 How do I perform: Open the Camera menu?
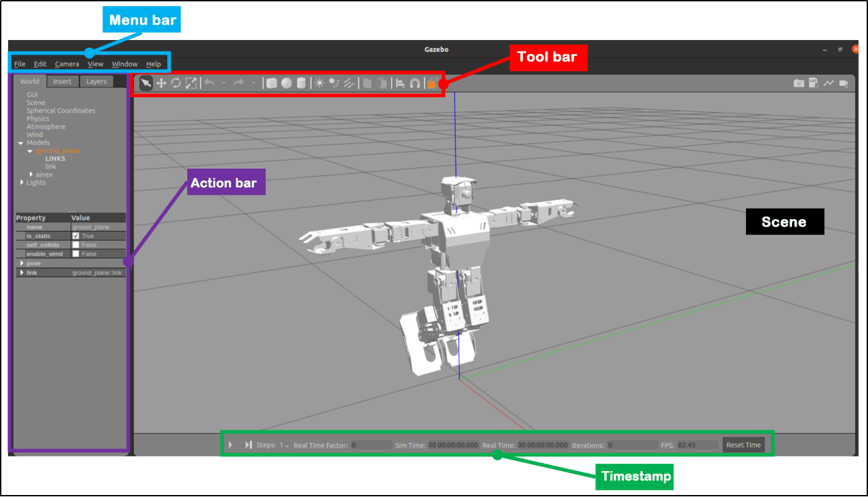point(67,64)
